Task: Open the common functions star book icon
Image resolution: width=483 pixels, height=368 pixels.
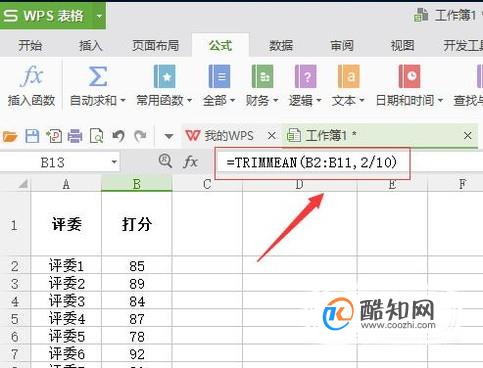Action: coord(164,76)
